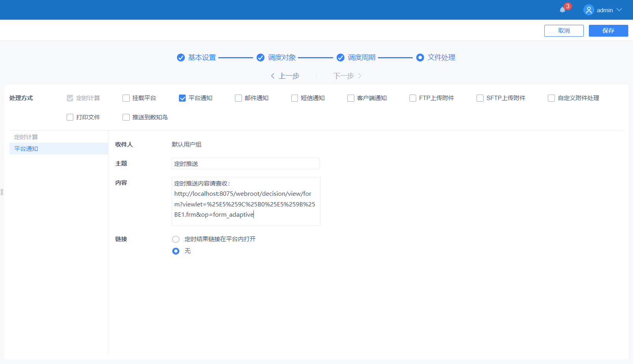This screenshot has height=364, width=633.
Task: Tick the FTP上传附件 checkbox
Action: pyautogui.click(x=413, y=98)
